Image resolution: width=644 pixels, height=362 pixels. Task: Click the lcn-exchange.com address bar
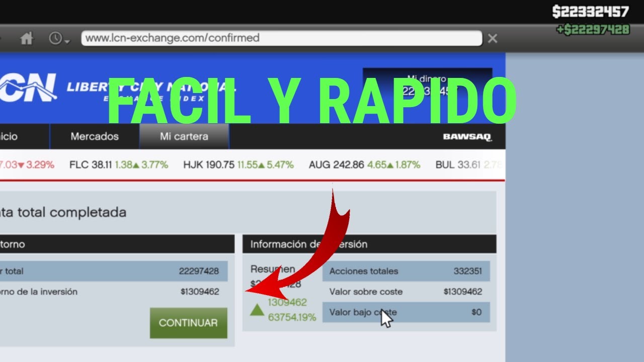point(281,38)
